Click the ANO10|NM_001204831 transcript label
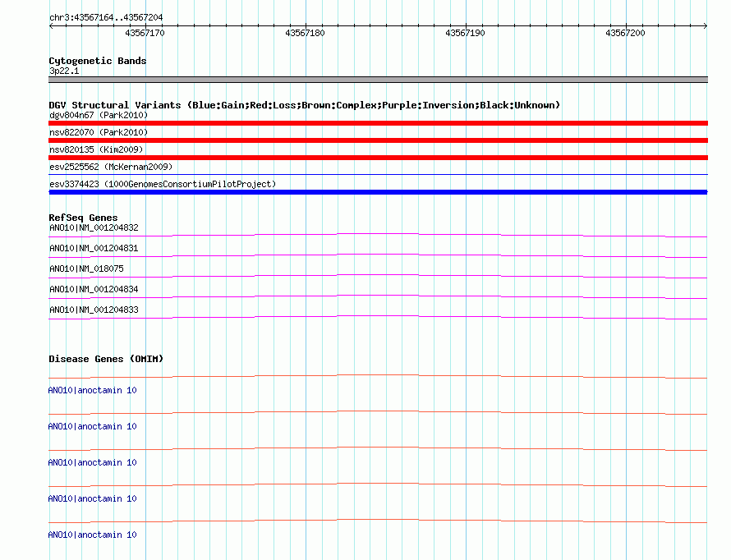This screenshot has height=560, width=731. coord(94,248)
